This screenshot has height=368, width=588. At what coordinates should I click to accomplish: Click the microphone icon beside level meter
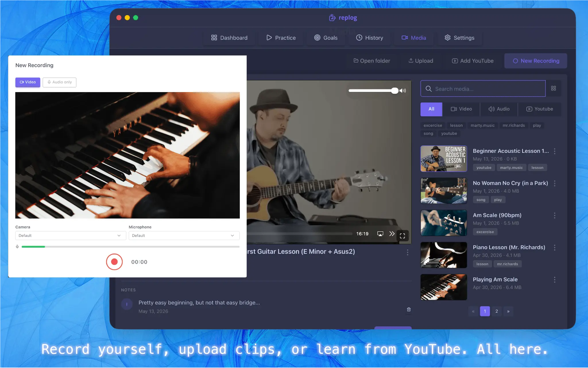coord(17,247)
